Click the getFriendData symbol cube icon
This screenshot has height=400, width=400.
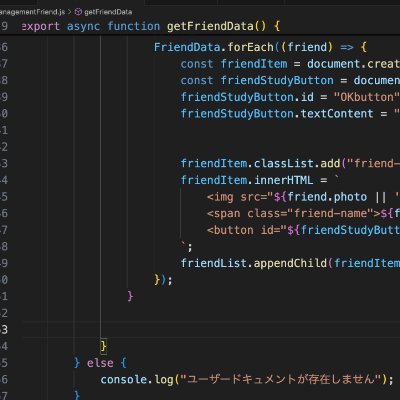coord(78,12)
